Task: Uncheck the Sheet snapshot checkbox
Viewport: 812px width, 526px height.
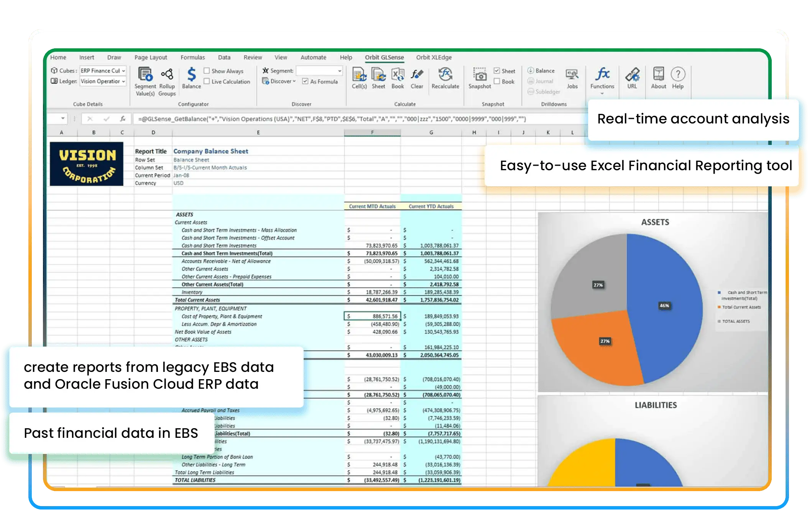Action: pos(497,71)
